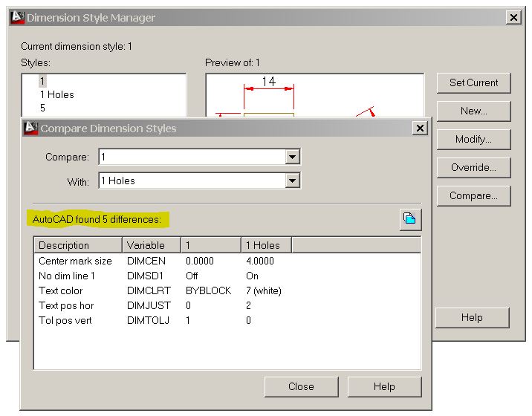Select the Tol pos vert row
Screen dimensions: 532x416
pyautogui.click(x=227, y=321)
